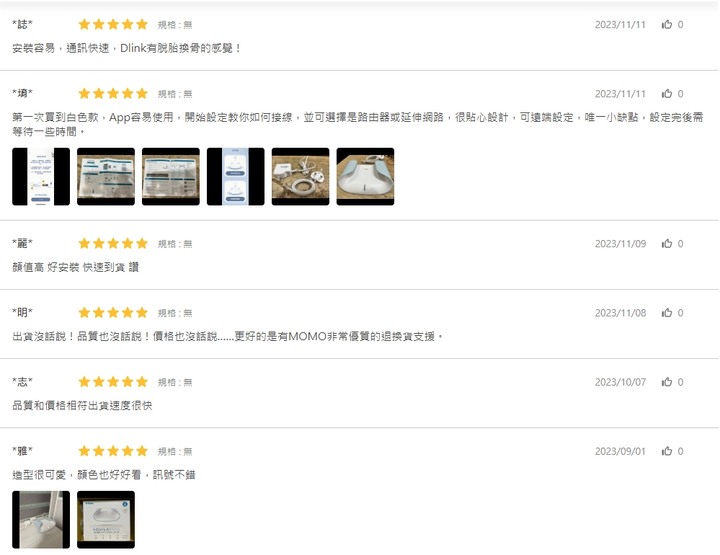Open the product box photo thumbnail
This screenshot has width=720, height=555.
click(106, 520)
